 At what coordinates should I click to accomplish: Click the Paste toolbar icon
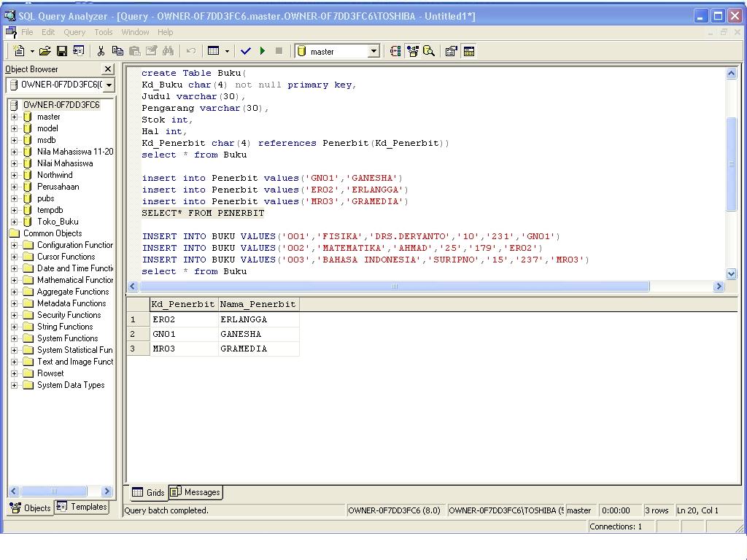click(x=135, y=51)
